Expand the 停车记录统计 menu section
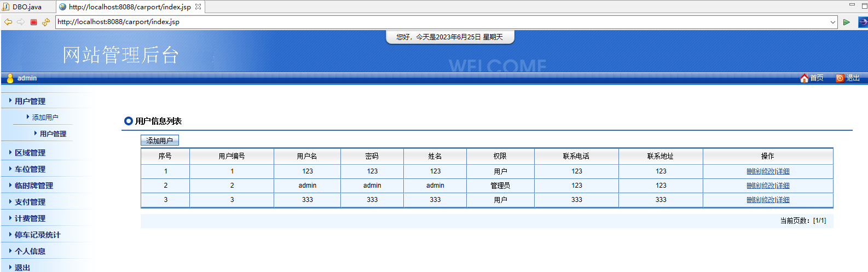This screenshot has width=868, height=272. pyautogui.click(x=38, y=235)
